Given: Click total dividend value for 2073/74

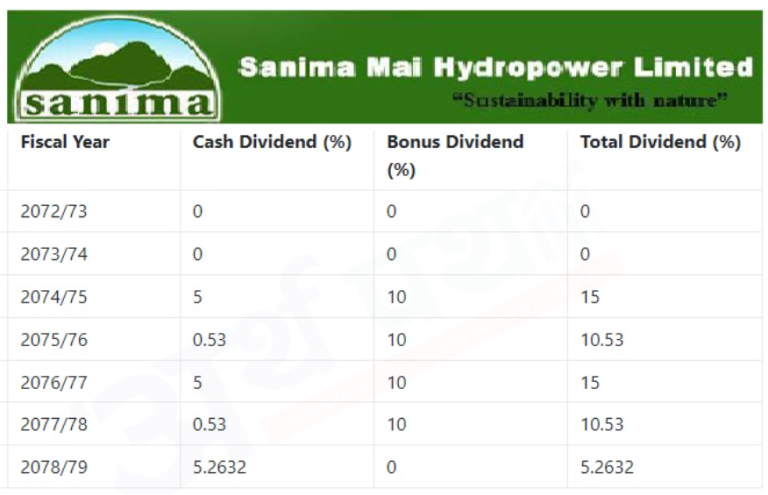Looking at the screenshot, I should coord(585,254).
